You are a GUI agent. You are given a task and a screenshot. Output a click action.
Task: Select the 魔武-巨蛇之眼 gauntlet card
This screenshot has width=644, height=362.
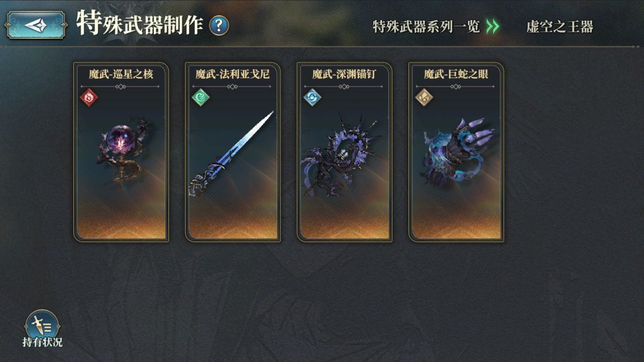tap(456, 152)
